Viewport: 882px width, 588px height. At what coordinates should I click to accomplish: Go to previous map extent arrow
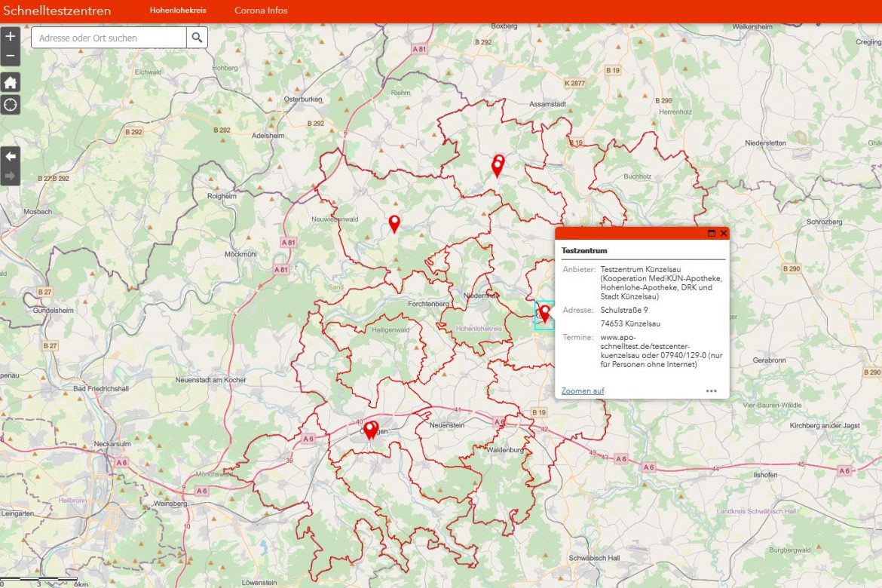point(11,156)
